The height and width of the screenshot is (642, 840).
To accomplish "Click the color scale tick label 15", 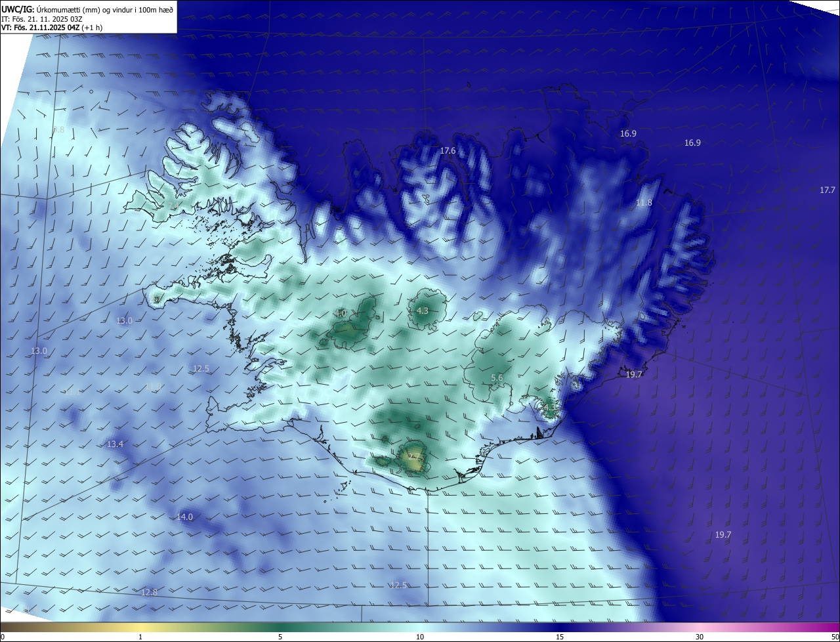I will point(560,637).
